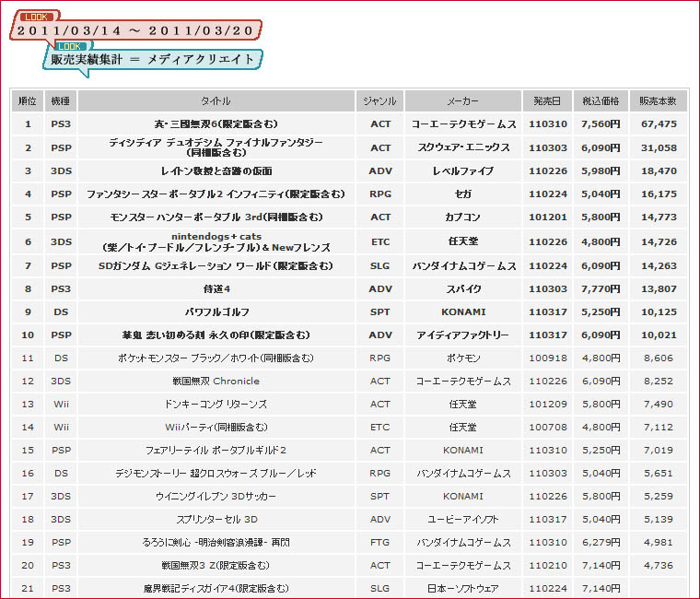Click the price 7,770円

601,289
